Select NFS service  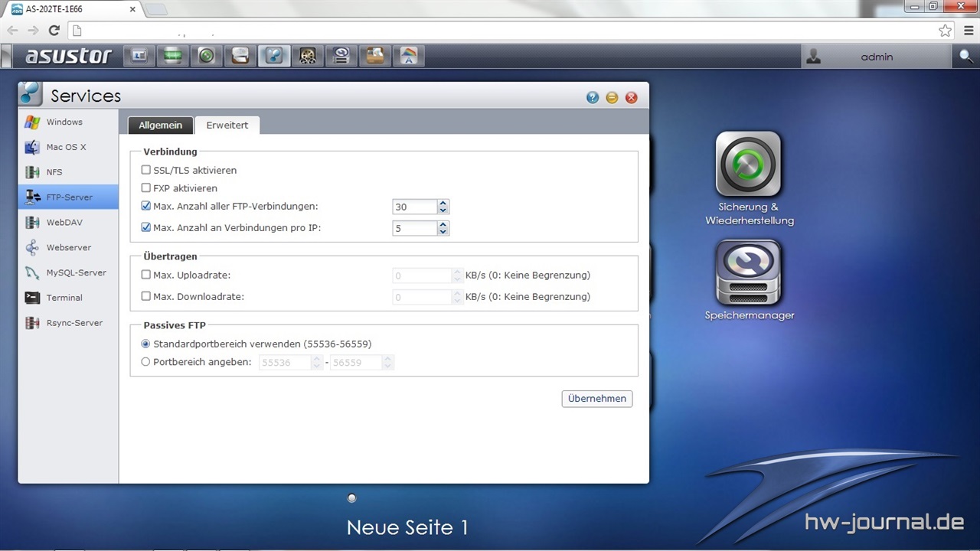pos(68,172)
